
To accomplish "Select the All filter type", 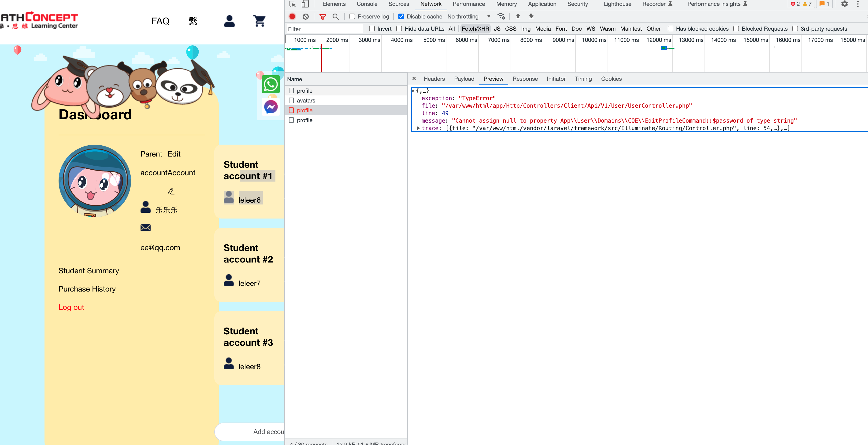I will pyautogui.click(x=452, y=29).
